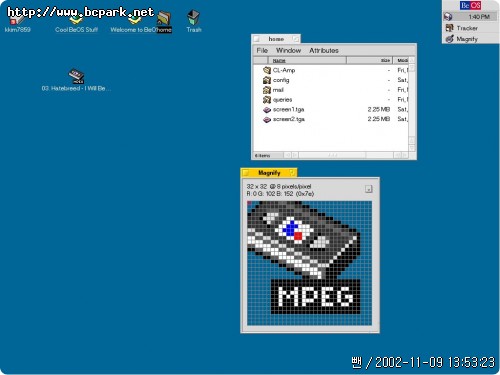Select the screen2.tga file icon

tap(267, 119)
